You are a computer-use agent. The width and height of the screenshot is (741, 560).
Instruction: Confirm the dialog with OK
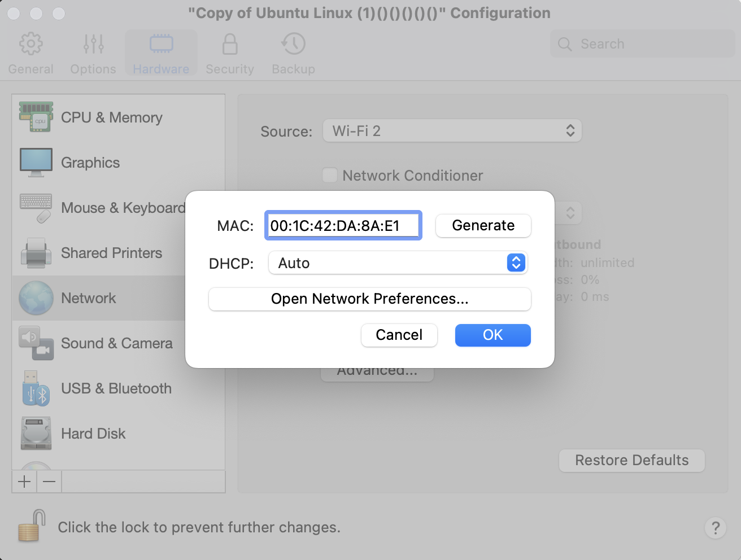tap(492, 335)
